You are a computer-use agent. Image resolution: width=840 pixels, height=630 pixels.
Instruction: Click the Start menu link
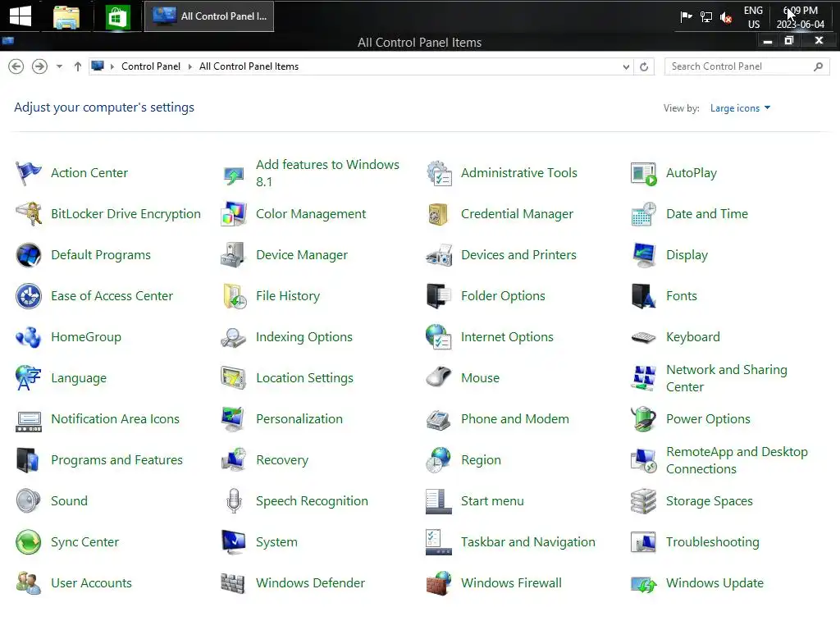pos(492,501)
